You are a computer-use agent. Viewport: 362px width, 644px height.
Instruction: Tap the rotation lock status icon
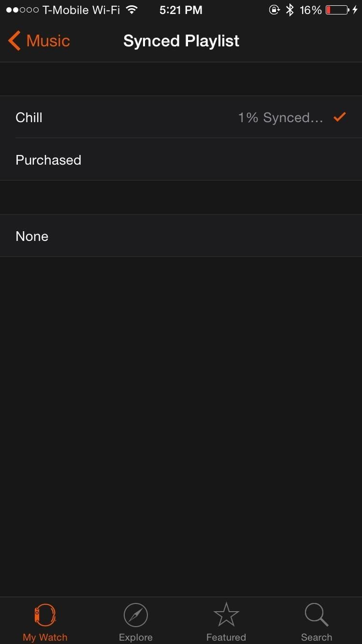coord(274,10)
